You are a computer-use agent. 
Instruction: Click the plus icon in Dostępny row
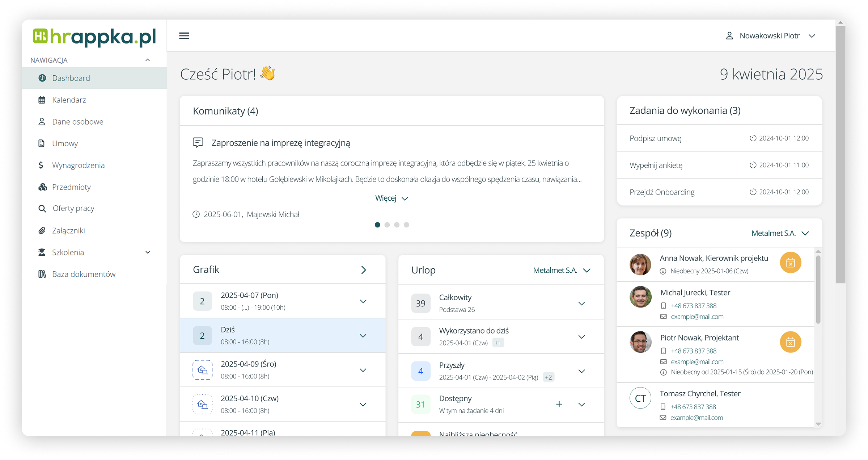[x=559, y=404]
